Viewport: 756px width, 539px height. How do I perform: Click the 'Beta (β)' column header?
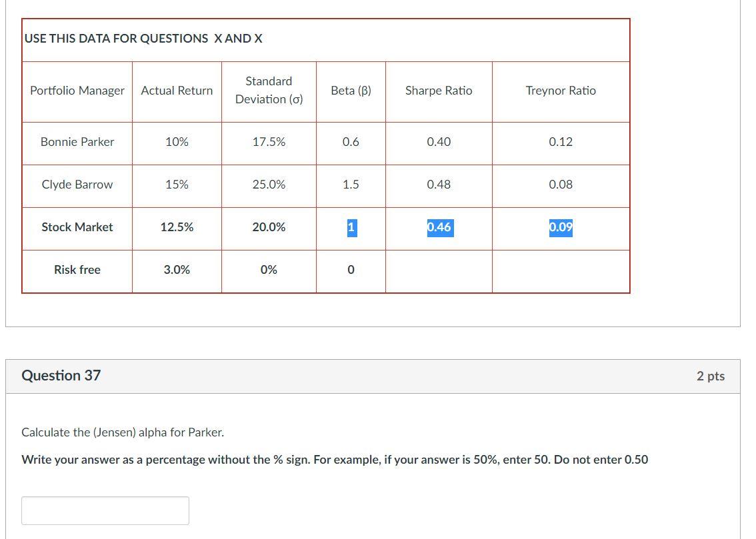(x=351, y=91)
